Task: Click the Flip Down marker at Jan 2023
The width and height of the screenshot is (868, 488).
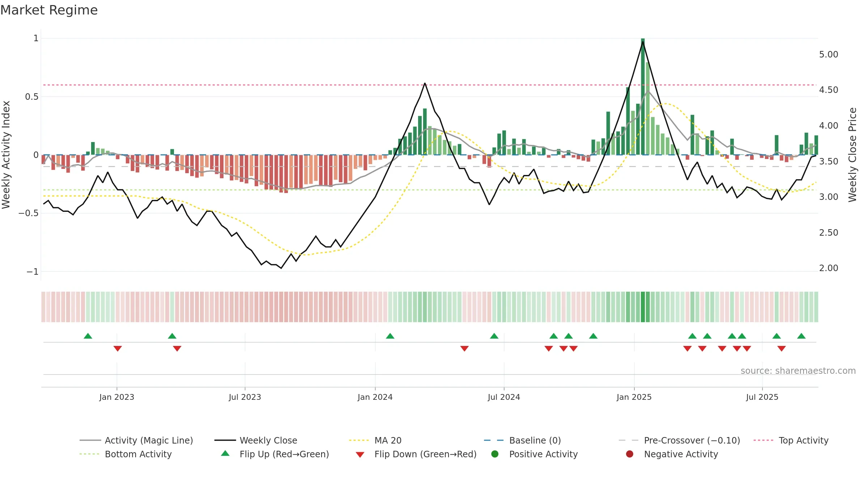Action: (x=118, y=348)
